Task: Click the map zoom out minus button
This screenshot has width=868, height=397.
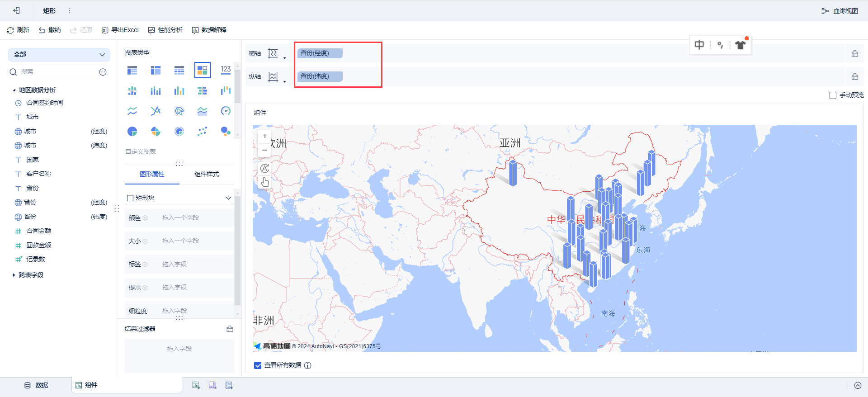Action: coord(264,150)
